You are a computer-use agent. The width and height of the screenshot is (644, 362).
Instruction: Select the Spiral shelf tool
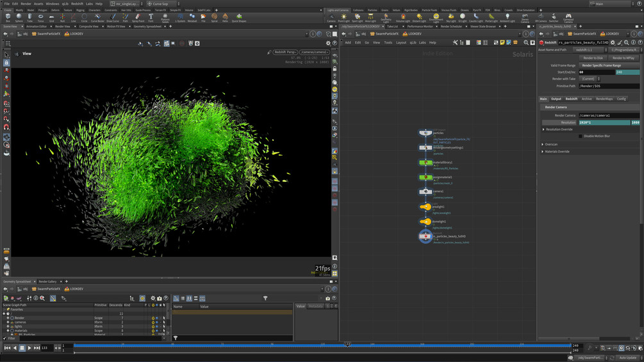214,17
